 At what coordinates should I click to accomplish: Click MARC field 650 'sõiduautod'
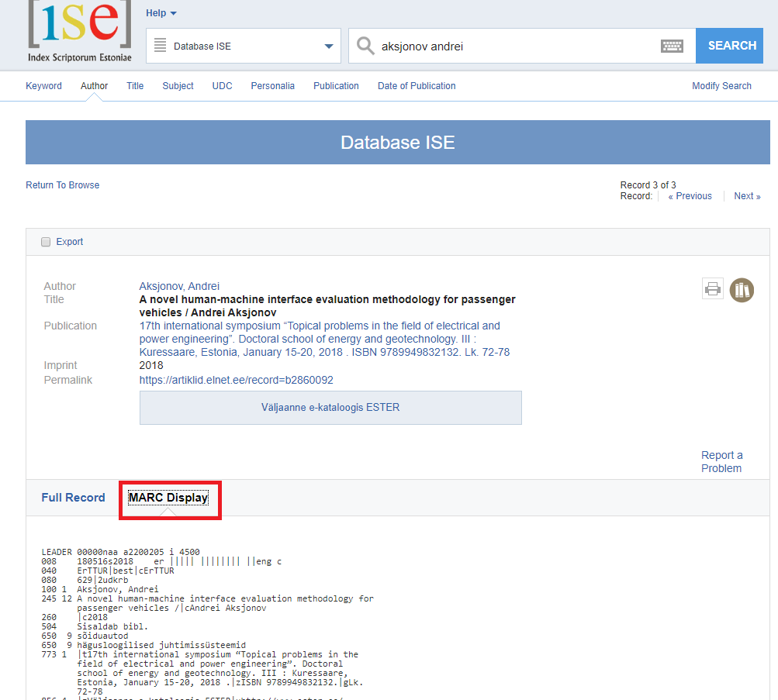pos(102,636)
